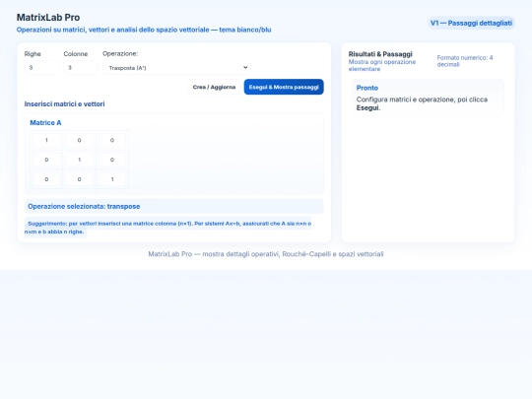532x399 pixels.
Task: Select Matrice A cell row 2 column 3
Action: pos(112,160)
